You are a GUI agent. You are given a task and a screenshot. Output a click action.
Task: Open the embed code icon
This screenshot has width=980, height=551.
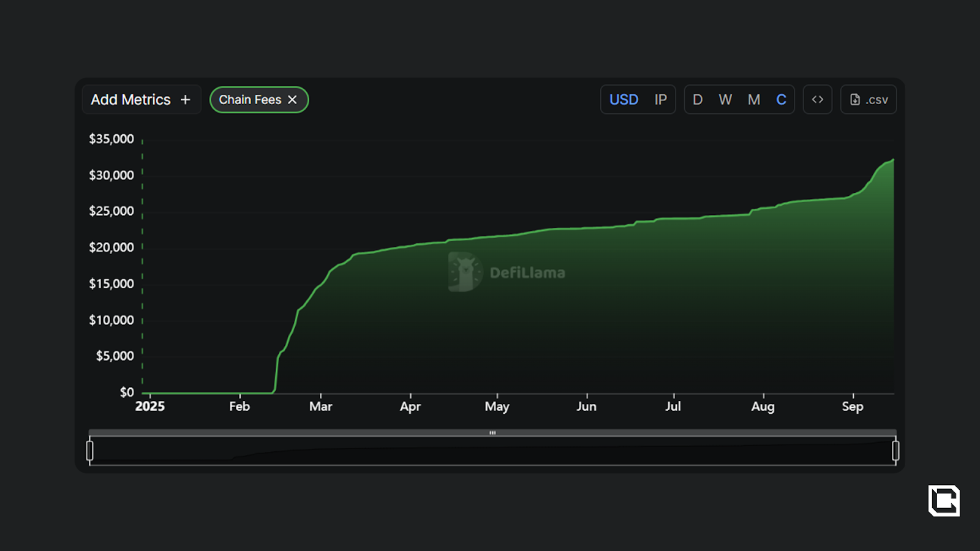[817, 100]
